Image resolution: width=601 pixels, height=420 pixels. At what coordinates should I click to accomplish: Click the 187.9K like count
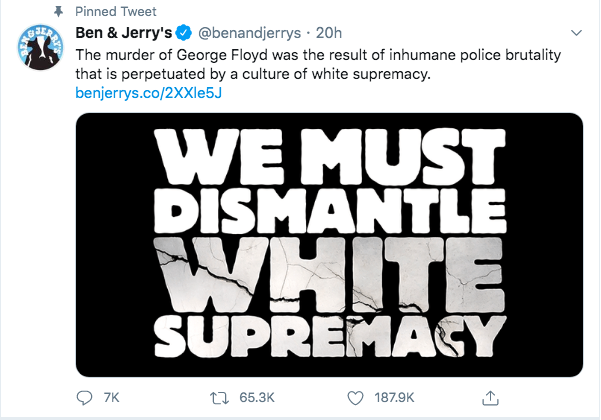pyautogui.click(x=392, y=397)
